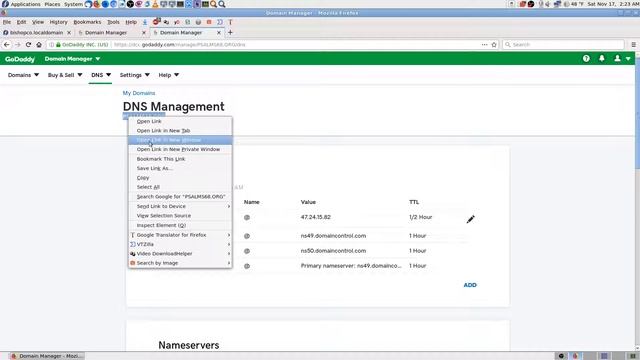
Task: Click the GoDaddy logo
Action: coord(20,59)
